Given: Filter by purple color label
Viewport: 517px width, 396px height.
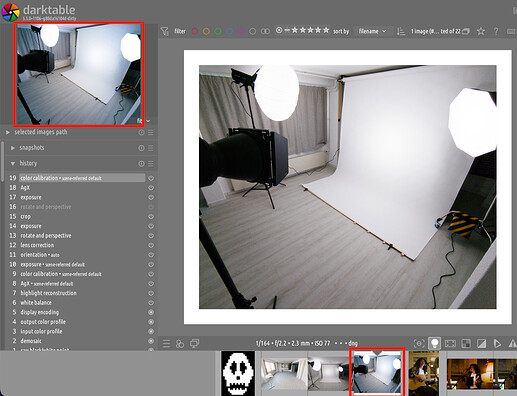Looking at the screenshot, I should [241, 31].
